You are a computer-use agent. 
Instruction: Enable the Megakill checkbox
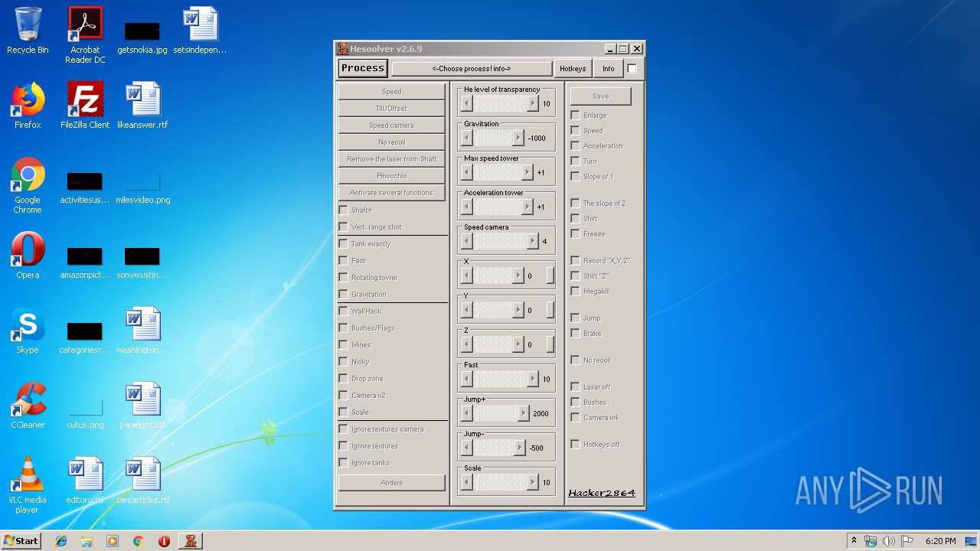[576, 291]
